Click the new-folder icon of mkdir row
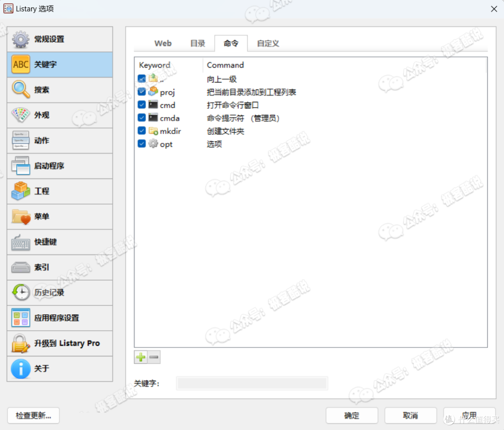This screenshot has width=504, height=430. tap(154, 131)
